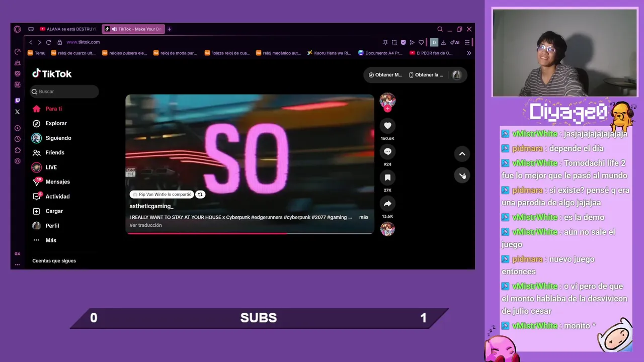644x362 pixels.
Task: Go to the previous video with up chevron
Action: tap(462, 154)
